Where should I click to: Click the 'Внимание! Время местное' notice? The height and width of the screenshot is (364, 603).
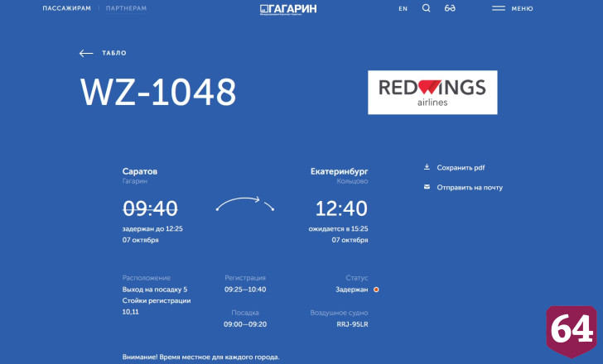point(200,357)
